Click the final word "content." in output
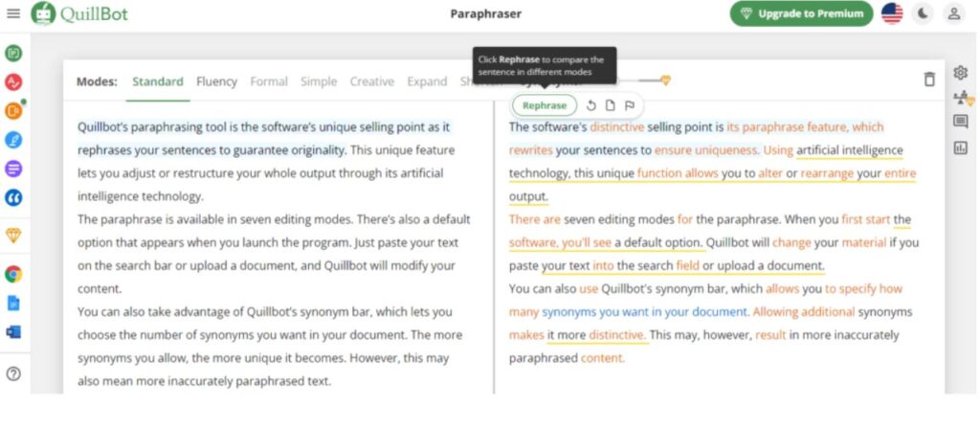 point(603,358)
